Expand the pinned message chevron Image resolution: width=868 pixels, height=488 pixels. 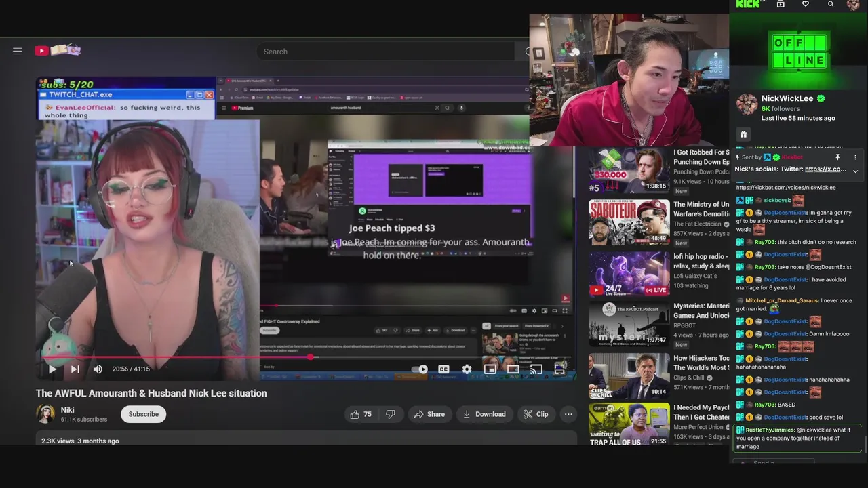point(855,171)
